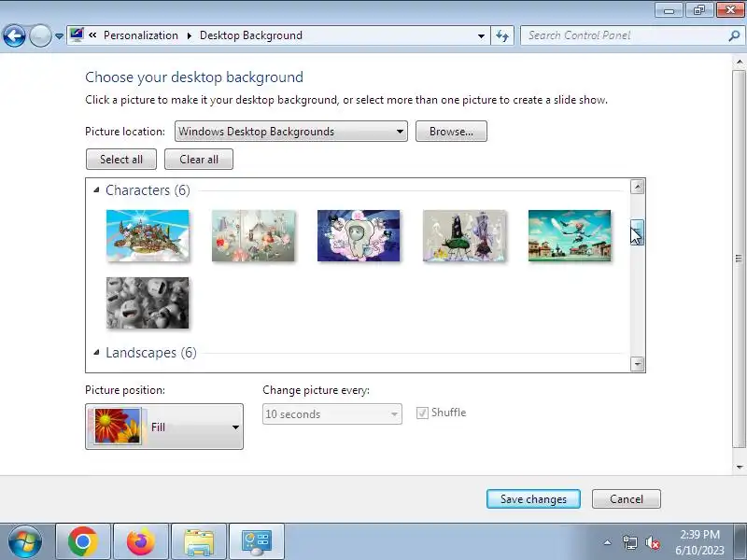The height and width of the screenshot is (560, 747).
Task: Select the teal village flying character wallpaper
Action: [570, 236]
